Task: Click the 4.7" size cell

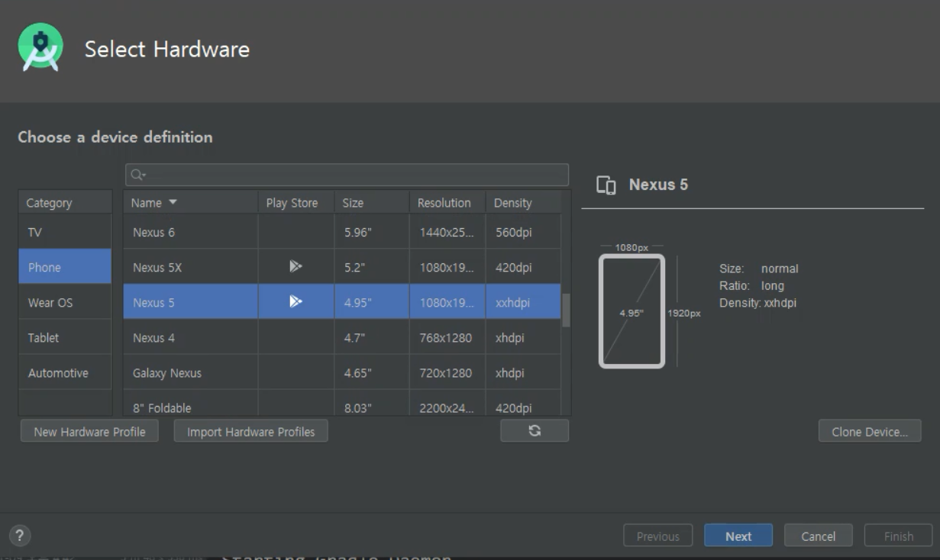Action: pyautogui.click(x=372, y=337)
